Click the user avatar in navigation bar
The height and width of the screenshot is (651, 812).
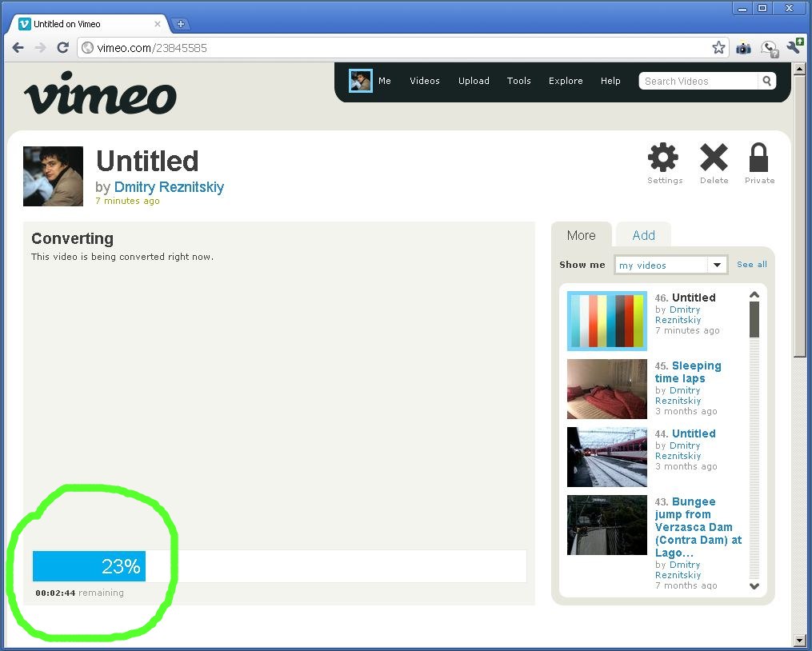(360, 81)
